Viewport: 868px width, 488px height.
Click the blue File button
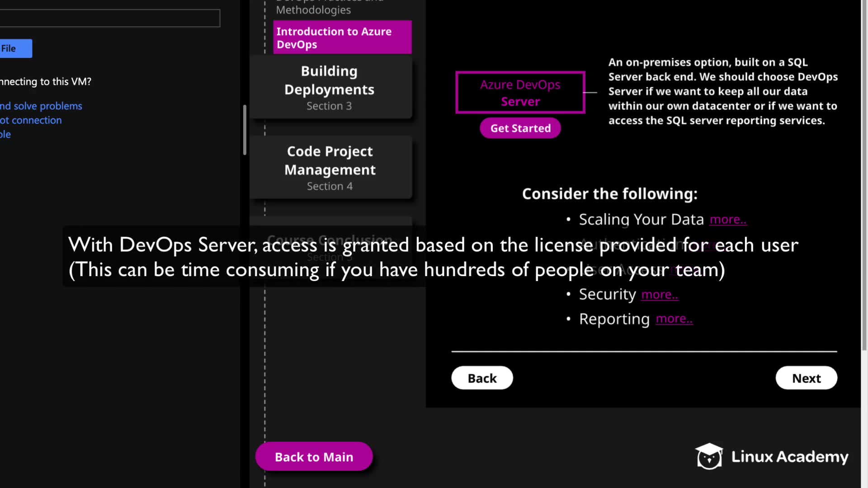pos(15,48)
